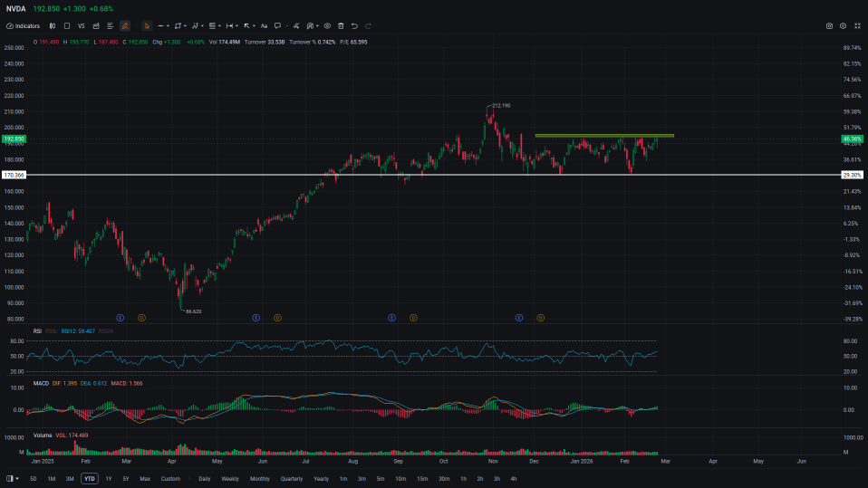Viewport: 868px width, 488px height.
Task: Open chart settings gear at top right
Action: click(844, 26)
